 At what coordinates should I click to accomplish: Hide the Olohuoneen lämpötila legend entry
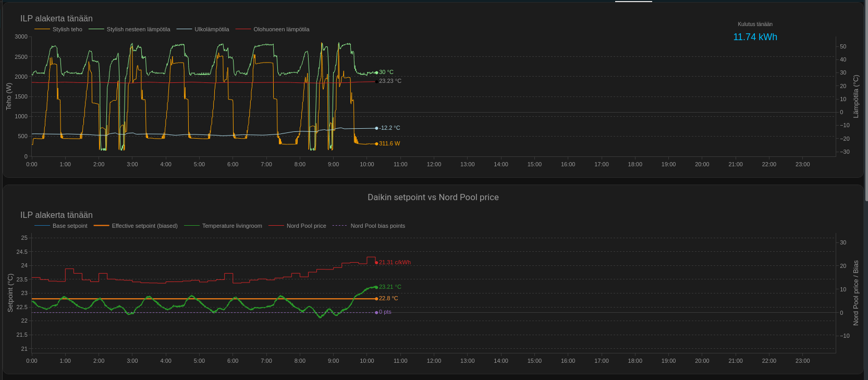(281, 30)
